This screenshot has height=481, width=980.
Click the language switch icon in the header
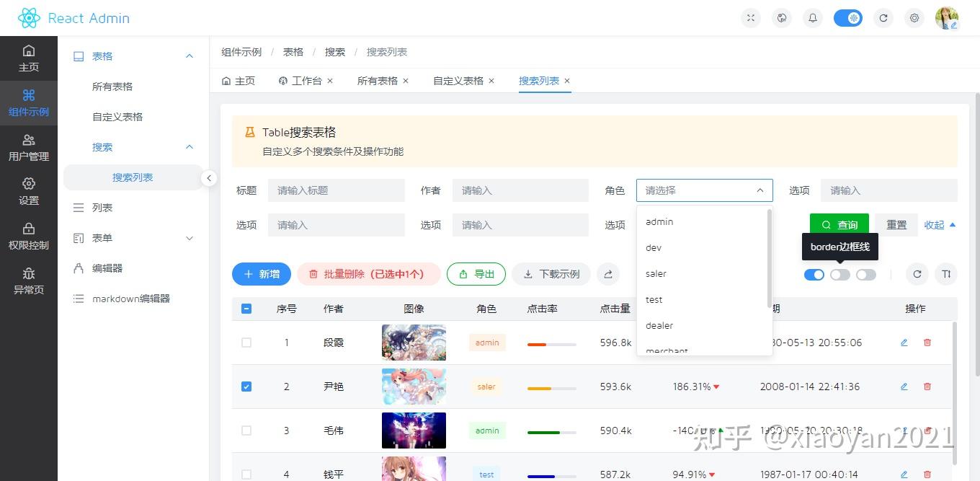pos(781,17)
